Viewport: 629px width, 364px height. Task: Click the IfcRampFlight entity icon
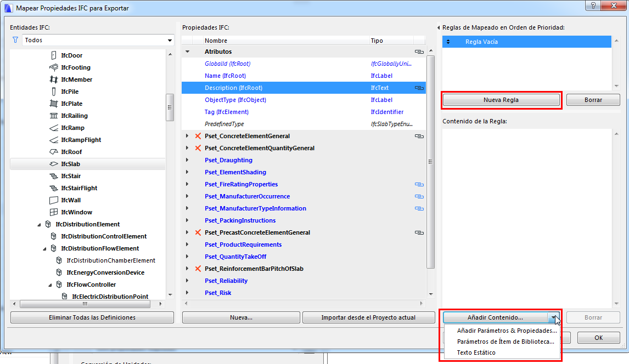click(x=54, y=140)
